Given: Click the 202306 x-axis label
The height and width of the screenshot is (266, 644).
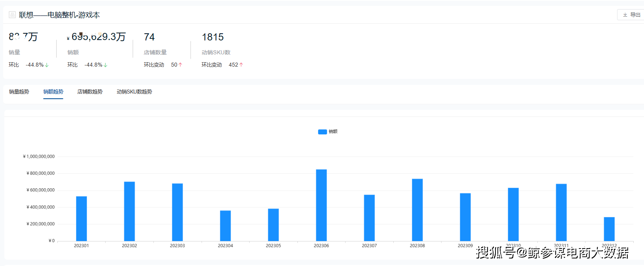Looking at the screenshot, I should tap(321, 246).
